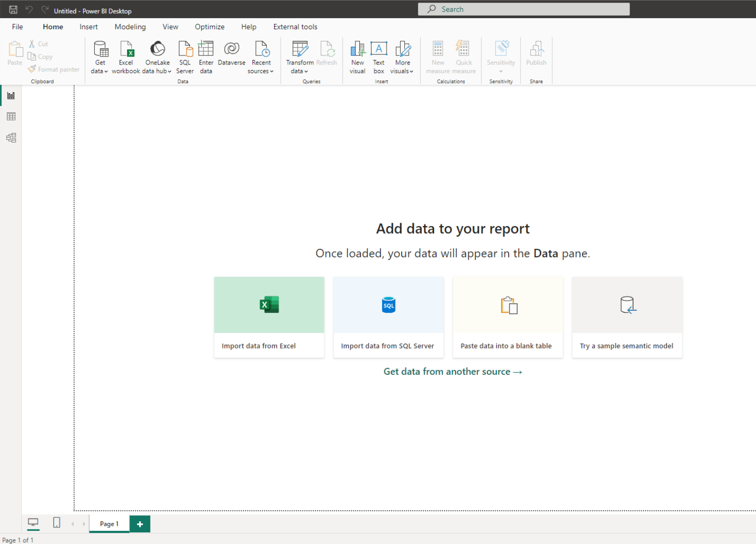Click the Cut scissors icon
Image resolution: width=756 pixels, height=544 pixels.
coord(32,44)
